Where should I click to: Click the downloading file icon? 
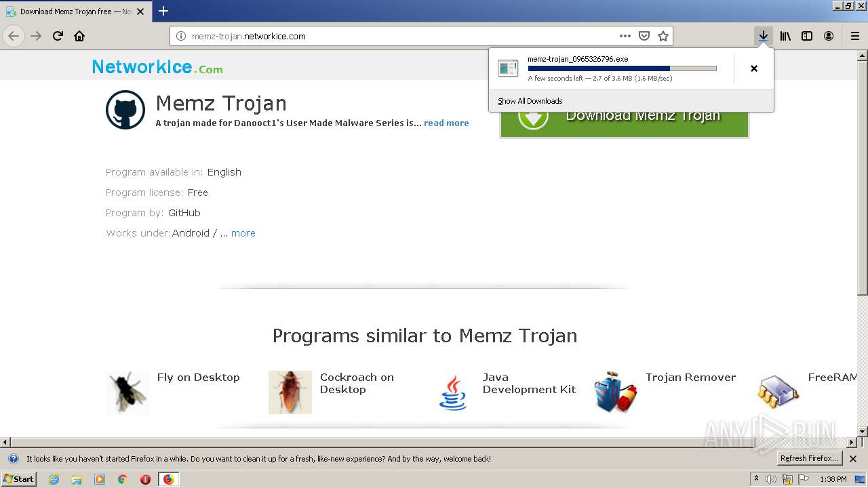507,68
